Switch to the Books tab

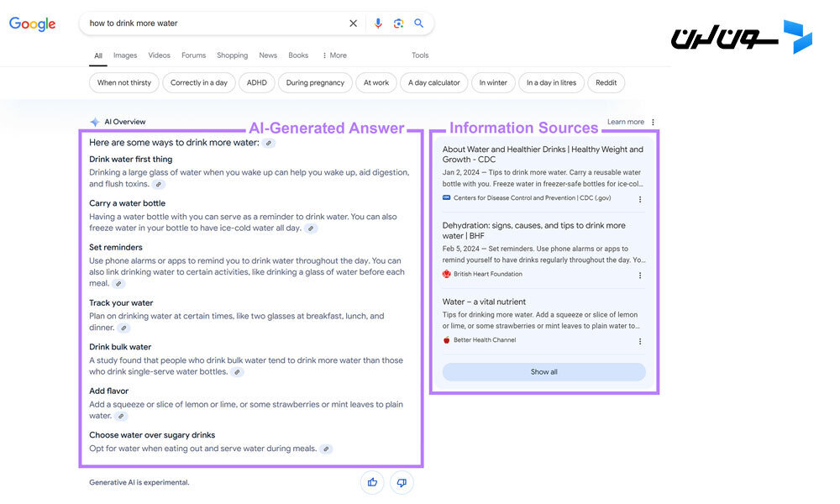(298, 55)
